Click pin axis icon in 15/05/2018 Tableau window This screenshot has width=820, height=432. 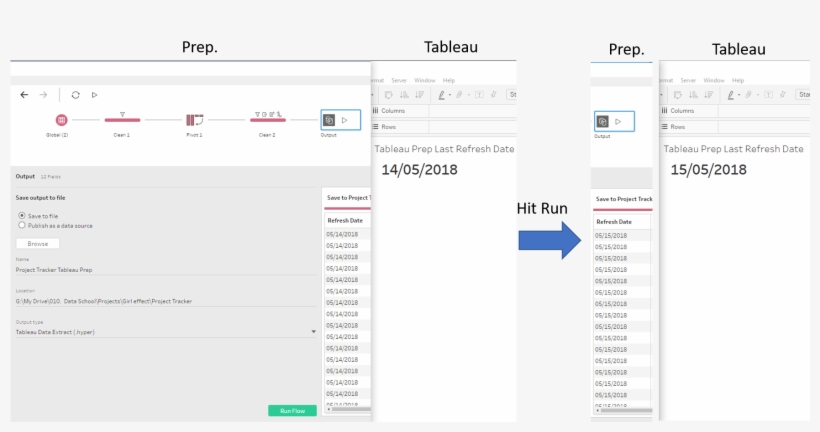pyautogui.click(x=782, y=95)
